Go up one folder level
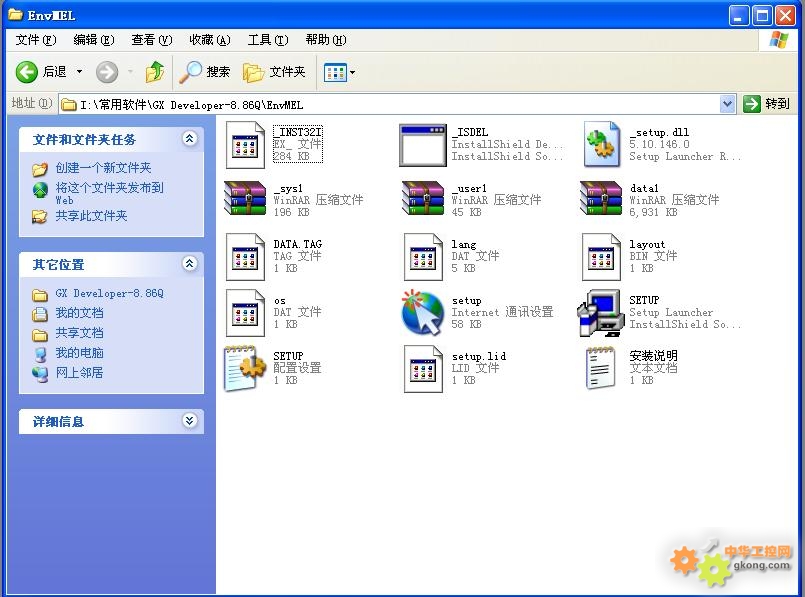Image resolution: width=805 pixels, height=597 pixels. pyautogui.click(x=155, y=72)
